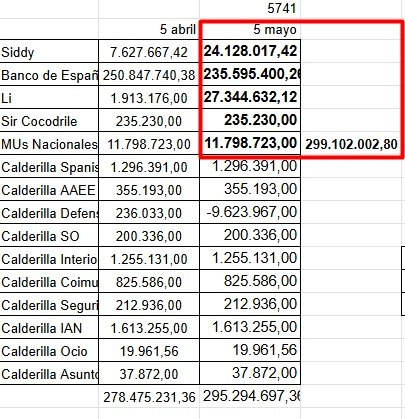This screenshot has height=419, width=405.
Task: Click Banco de España 5 abril value
Action: click(x=149, y=74)
